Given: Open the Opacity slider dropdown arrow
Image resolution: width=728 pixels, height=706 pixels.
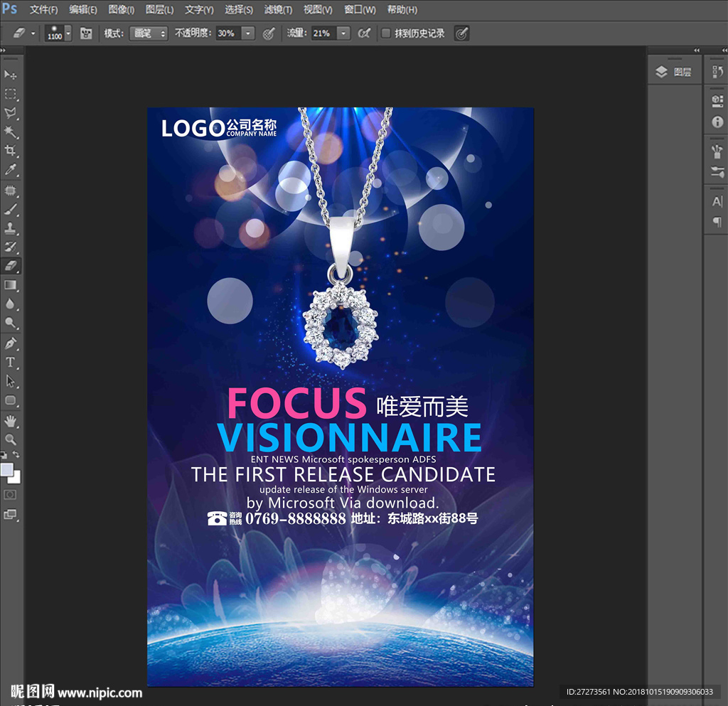Looking at the screenshot, I should 248,33.
